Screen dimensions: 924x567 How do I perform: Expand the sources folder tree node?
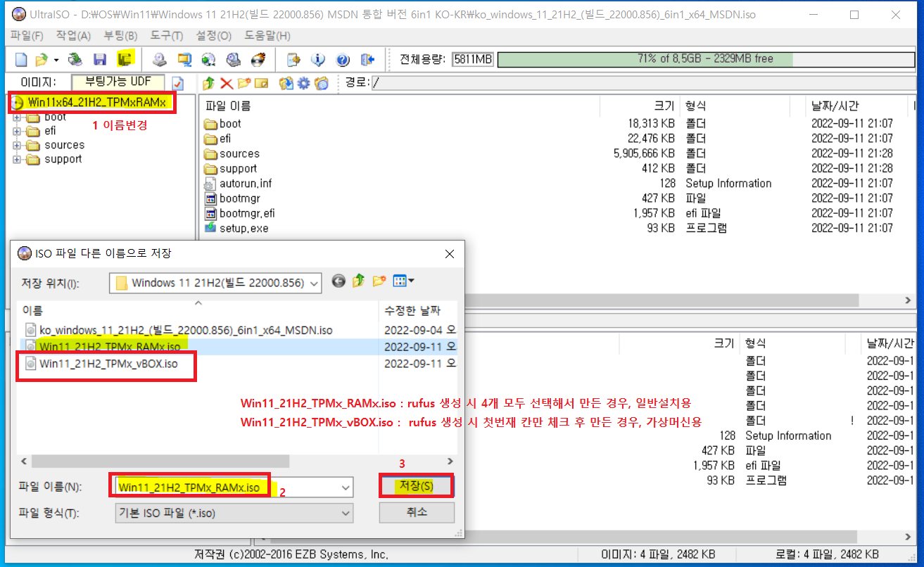point(17,146)
